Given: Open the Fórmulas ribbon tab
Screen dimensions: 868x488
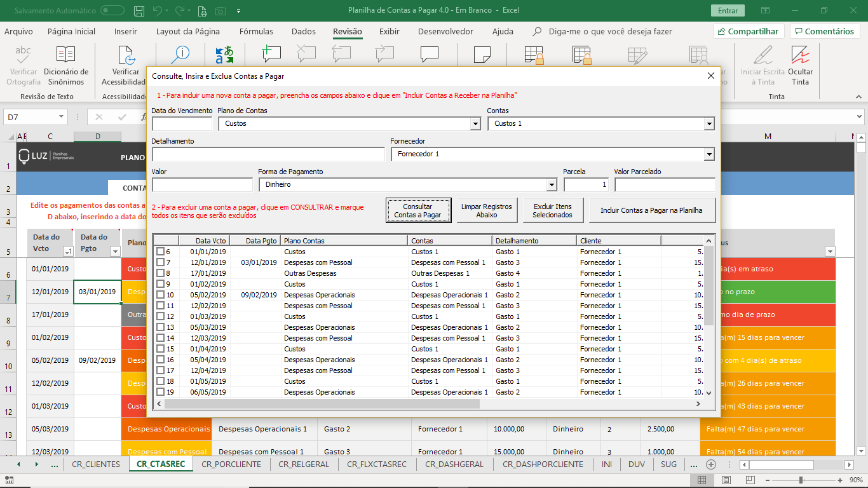Looking at the screenshot, I should click(x=256, y=32).
